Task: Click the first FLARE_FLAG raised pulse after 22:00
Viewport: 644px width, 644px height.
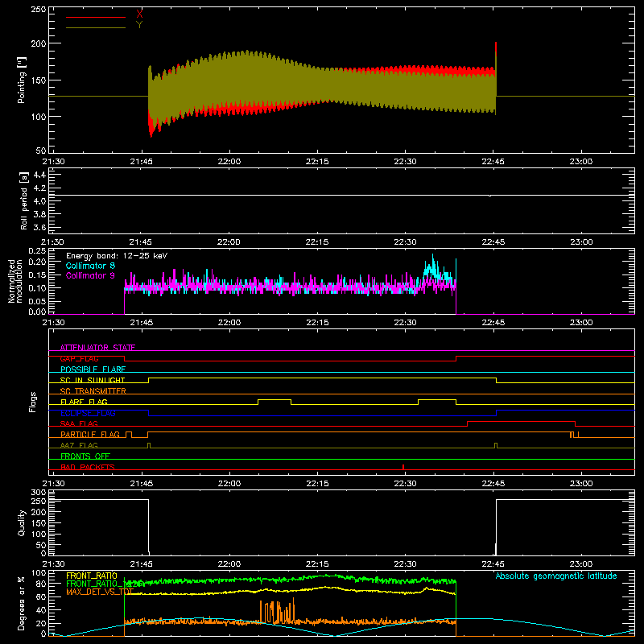Action: [275, 399]
